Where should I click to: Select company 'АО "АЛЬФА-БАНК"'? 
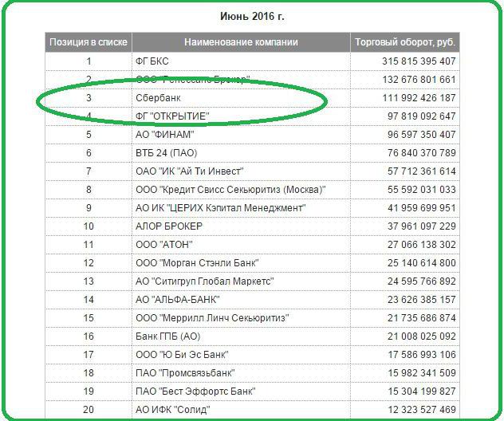tap(178, 300)
